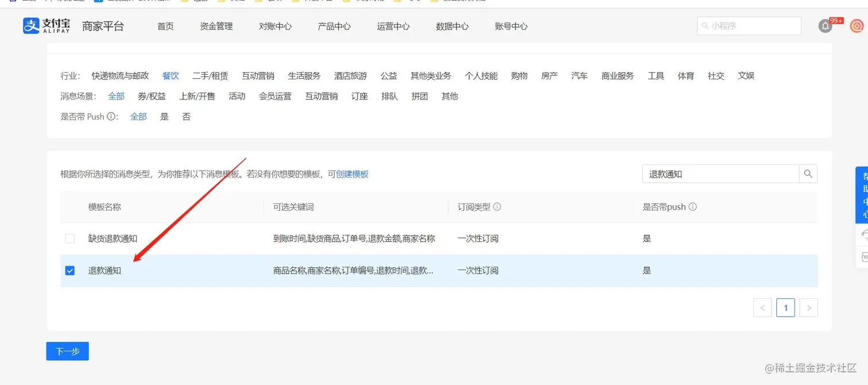Image resolution: width=868 pixels, height=385 pixels.
Task: Go to previous page arrow
Action: 762,307
